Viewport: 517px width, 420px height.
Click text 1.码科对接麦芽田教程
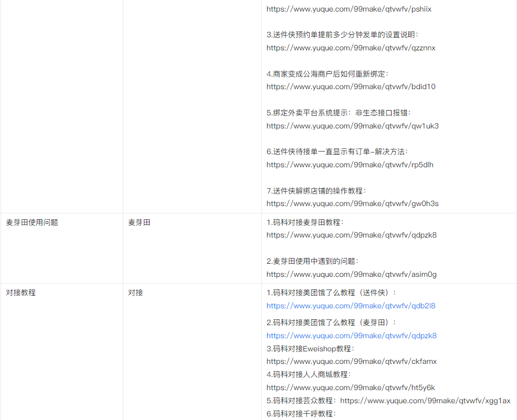[x=305, y=222]
